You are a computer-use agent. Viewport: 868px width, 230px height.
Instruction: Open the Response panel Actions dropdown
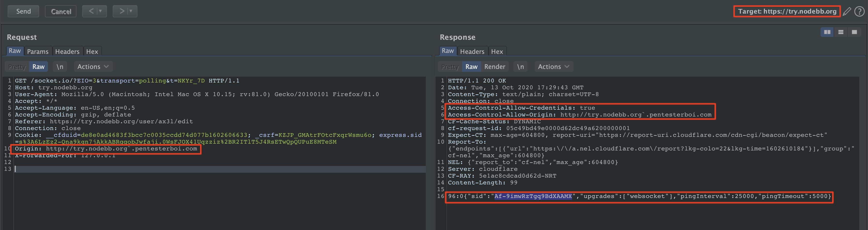pyautogui.click(x=554, y=66)
